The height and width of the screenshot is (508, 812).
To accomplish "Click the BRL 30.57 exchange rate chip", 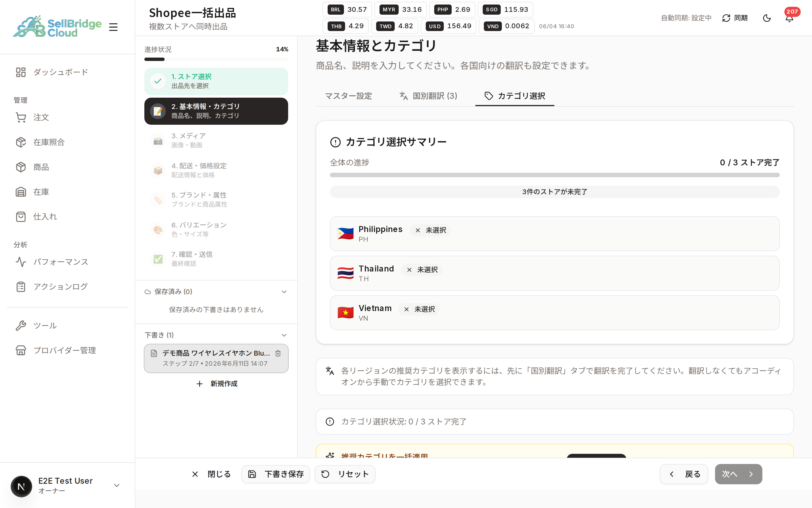I will click(347, 9).
